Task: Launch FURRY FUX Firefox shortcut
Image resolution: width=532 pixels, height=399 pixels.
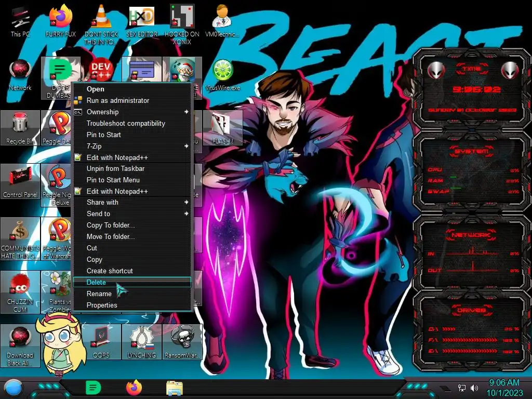Action: 60,22
